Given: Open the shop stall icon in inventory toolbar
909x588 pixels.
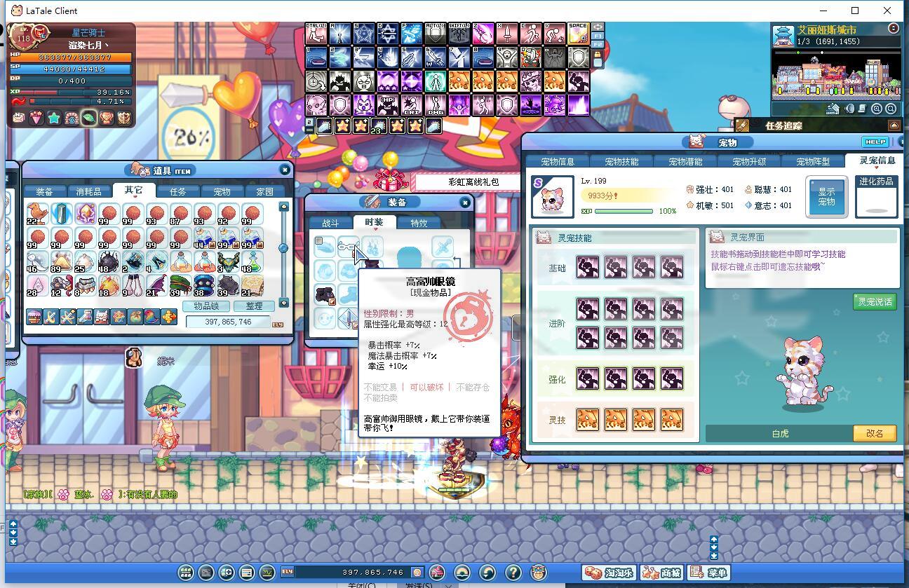Looking at the screenshot, I should tap(34, 317).
